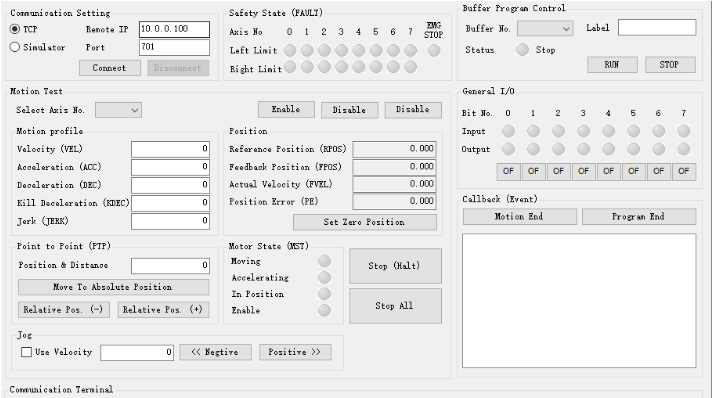This screenshot has height=398, width=726.
Task: Open the Select Axis No. dropdown
Action: [119, 110]
